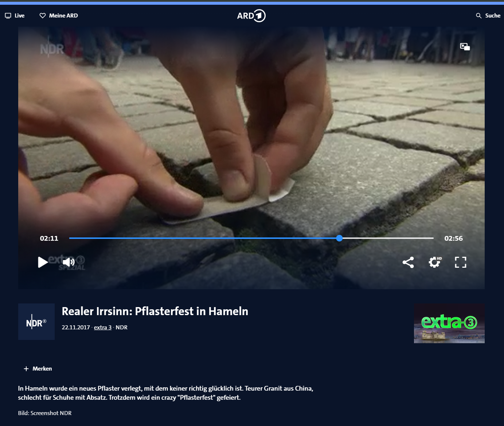Add video to watchlist with Merken
This screenshot has height=426, width=504.
point(38,369)
